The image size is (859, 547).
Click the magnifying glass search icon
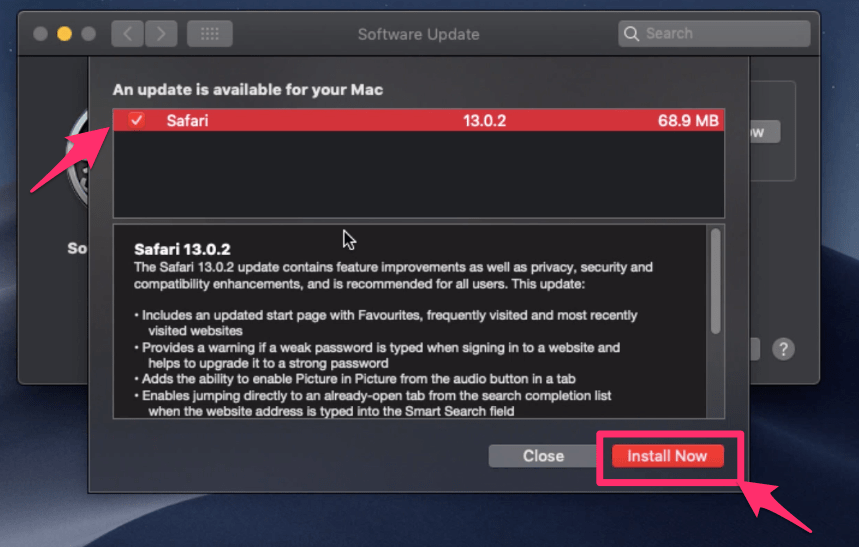pyautogui.click(x=632, y=33)
